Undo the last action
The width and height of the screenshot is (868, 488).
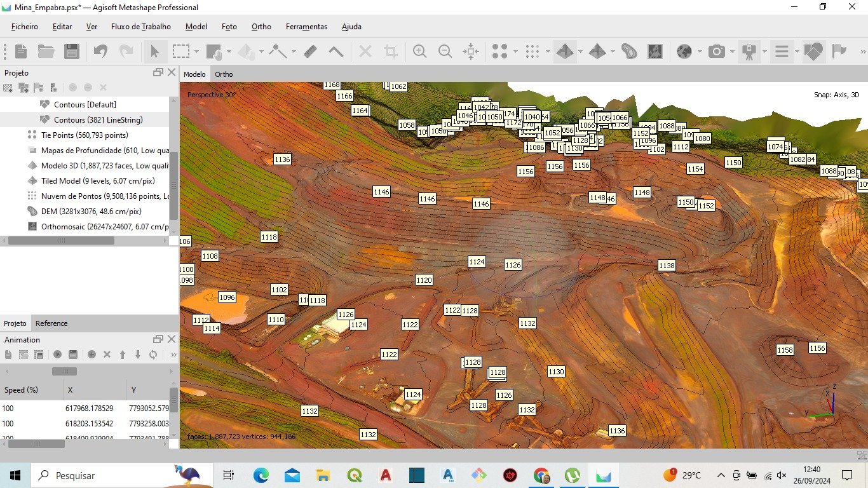(100, 51)
